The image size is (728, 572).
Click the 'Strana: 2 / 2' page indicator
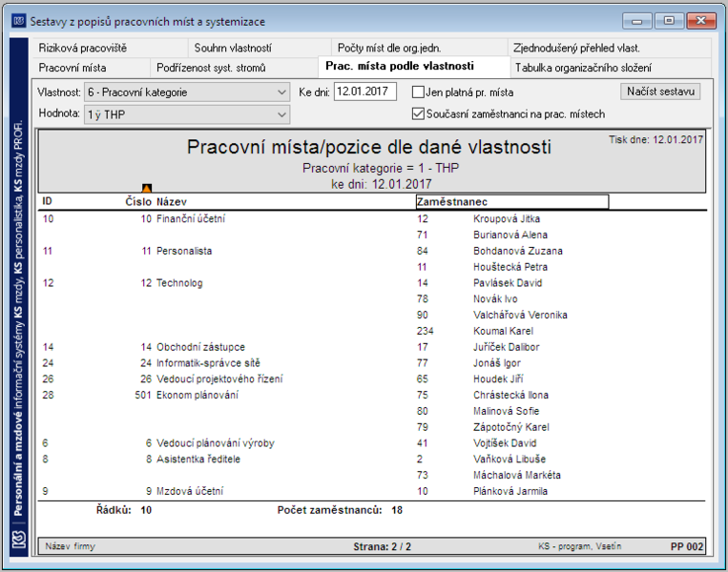382,546
